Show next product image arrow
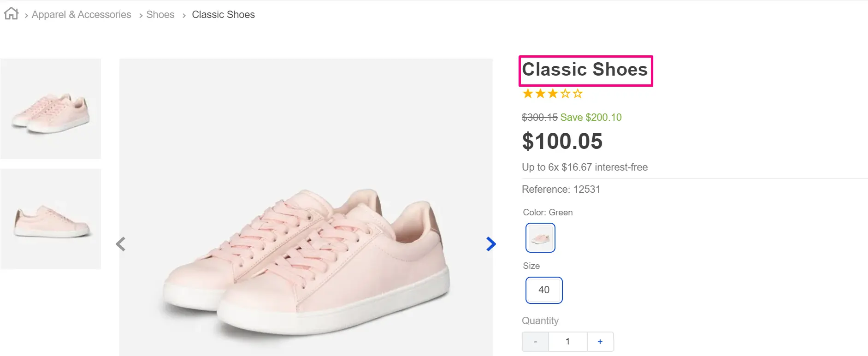Screen dimensions: 868x356 pyautogui.click(x=491, y=244)
